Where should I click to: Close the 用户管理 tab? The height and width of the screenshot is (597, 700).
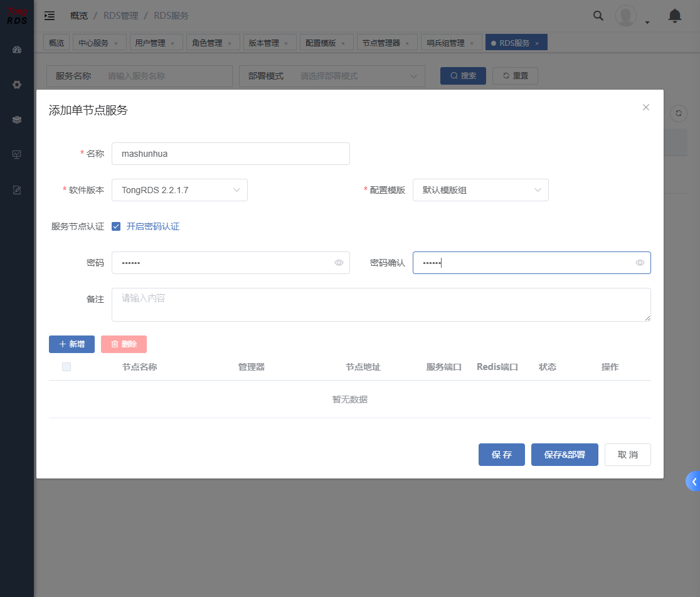pos(172,43)
